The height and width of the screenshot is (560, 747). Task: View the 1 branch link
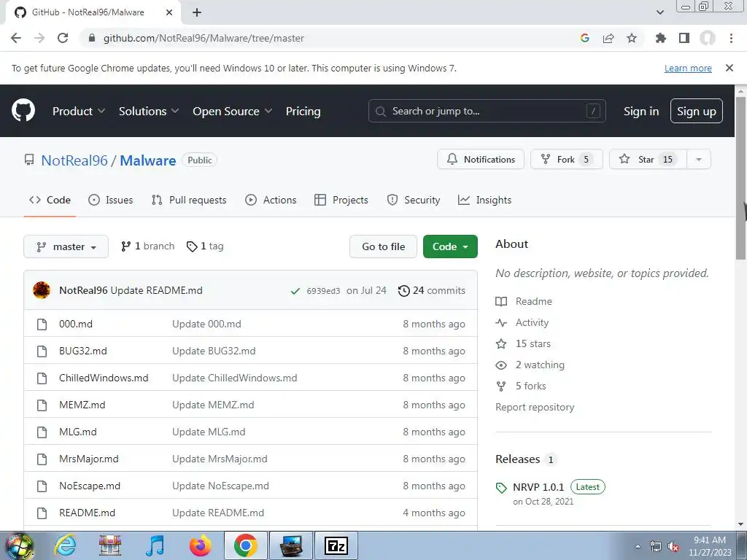[x=147, y=246]
